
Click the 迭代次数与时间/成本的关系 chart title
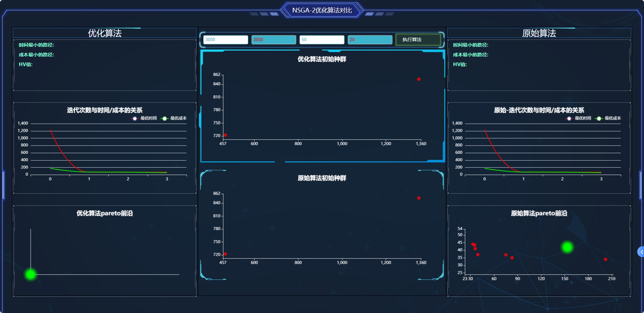[x=105, y=110]
